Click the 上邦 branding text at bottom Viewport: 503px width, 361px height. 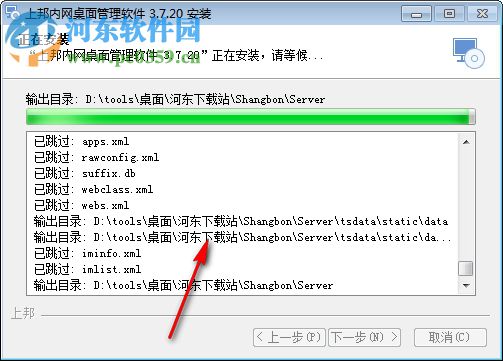click(x=23, y=314)
